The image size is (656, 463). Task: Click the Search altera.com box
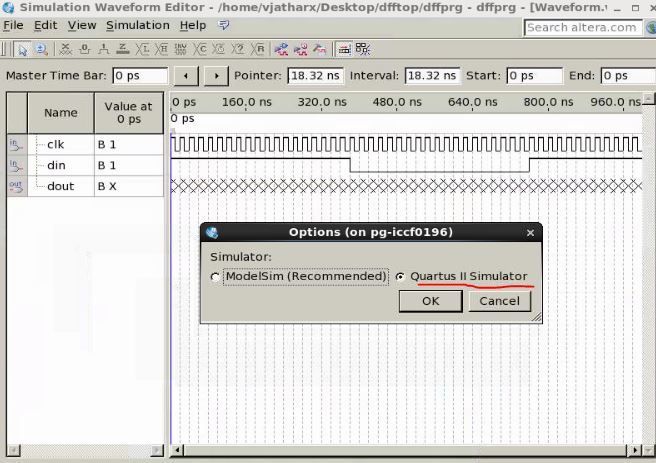583,28
